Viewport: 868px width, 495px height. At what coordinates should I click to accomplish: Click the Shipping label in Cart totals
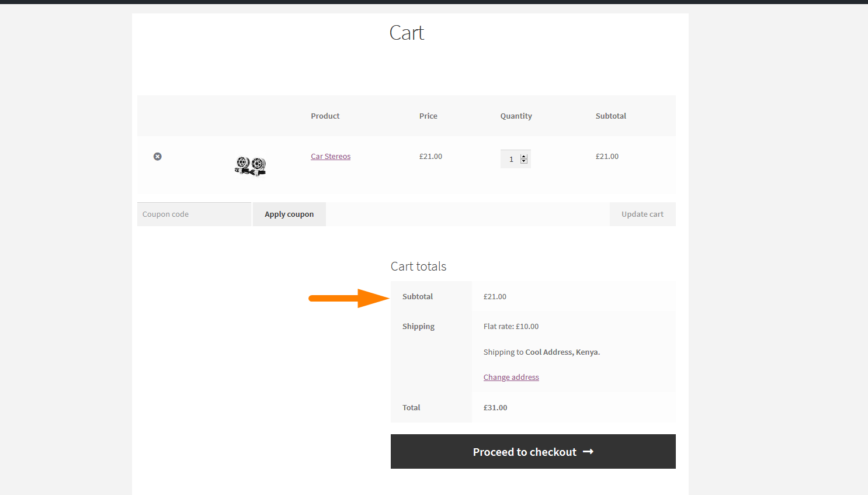tap(418, 327)
